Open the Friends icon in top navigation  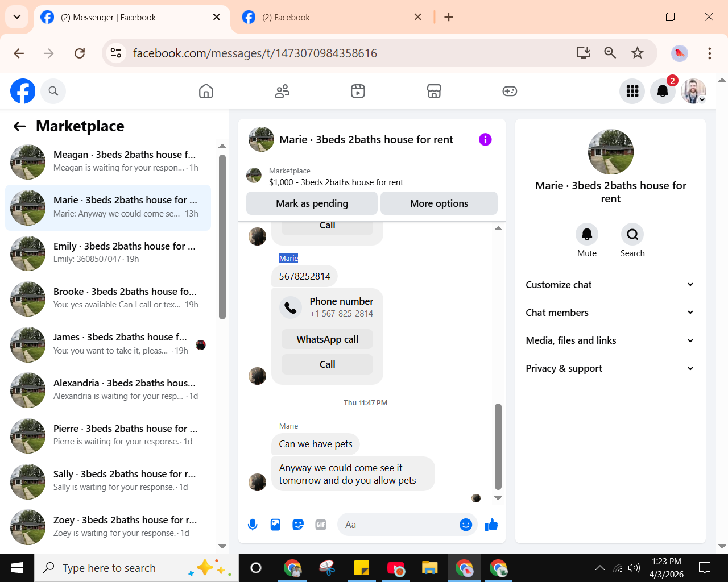(282, 91)
